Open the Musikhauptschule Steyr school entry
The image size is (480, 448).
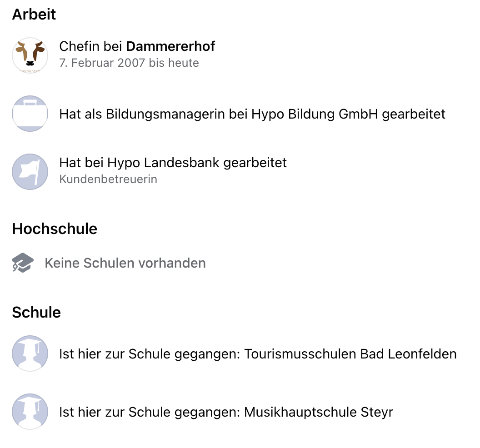point(226,412)
